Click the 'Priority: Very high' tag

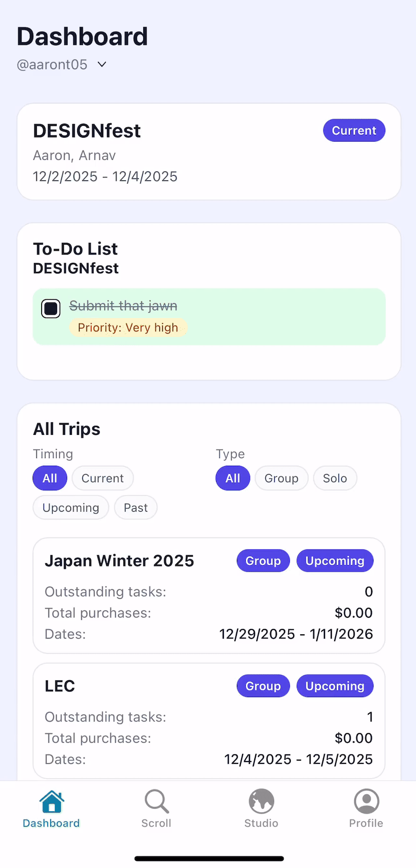[128, 328]
